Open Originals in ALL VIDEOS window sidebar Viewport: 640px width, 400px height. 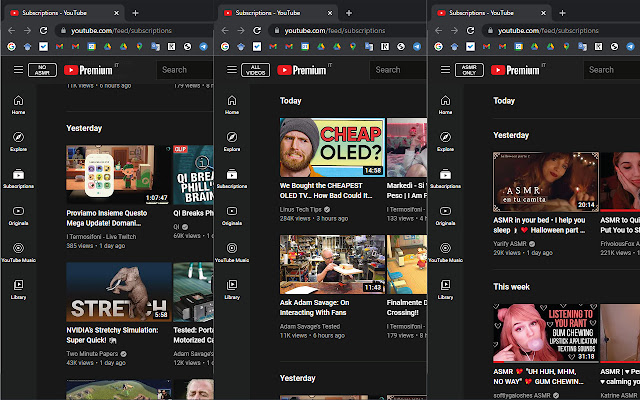point(232,216)
